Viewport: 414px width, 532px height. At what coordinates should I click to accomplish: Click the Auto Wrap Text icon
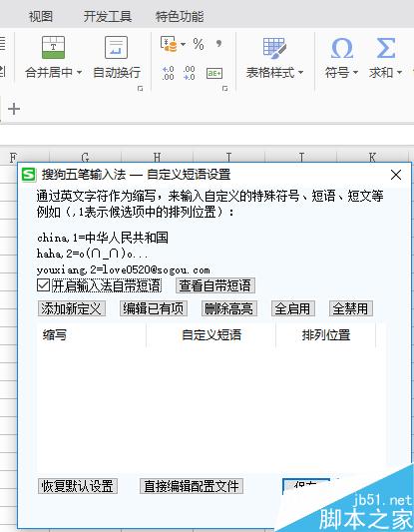(x=117, y=47)
